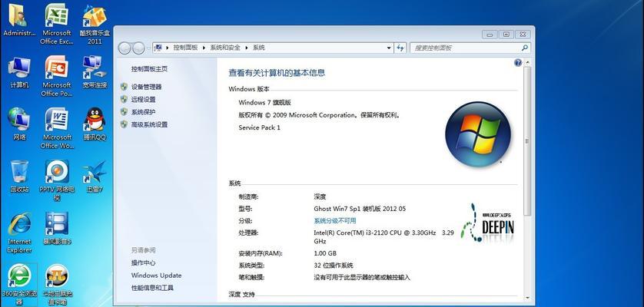The height and width of the screenshot is (307, 644).
Task: Click the vertical scrollbar thumb
Action: [x=527, y=140]
